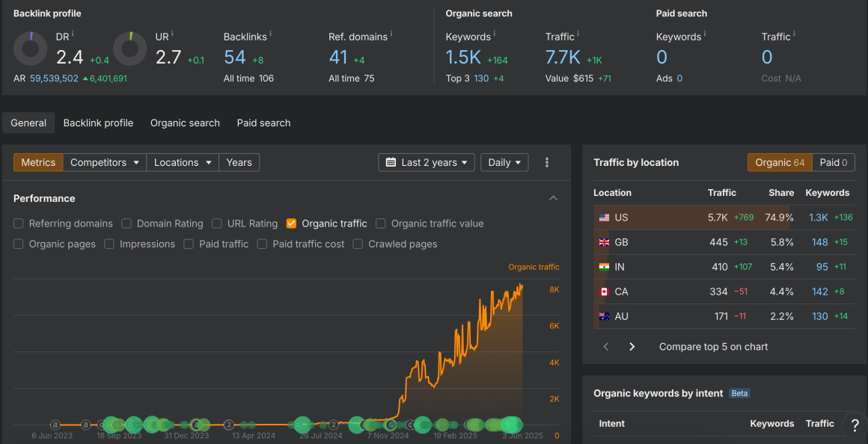Screen dimensions: 868x444
Task: Open the Daily granularity dropdown
Action: pyautogui.click(x=504, y=162)
